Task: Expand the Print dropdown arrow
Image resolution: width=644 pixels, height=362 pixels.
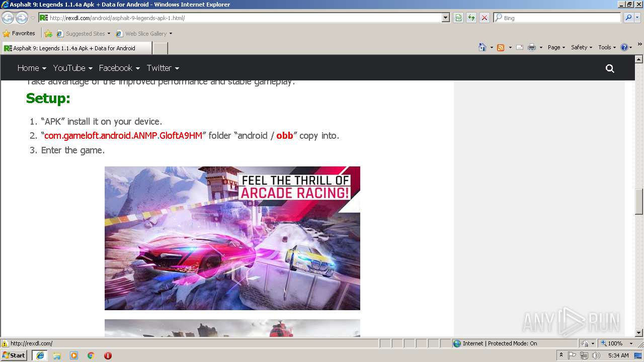Action: click(x=541, y=47)
